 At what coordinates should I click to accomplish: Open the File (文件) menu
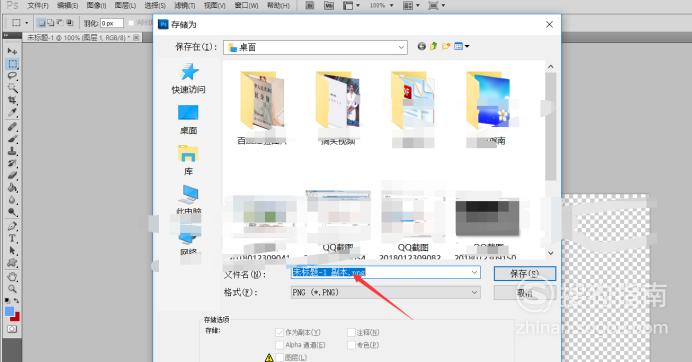coord(38,6)
